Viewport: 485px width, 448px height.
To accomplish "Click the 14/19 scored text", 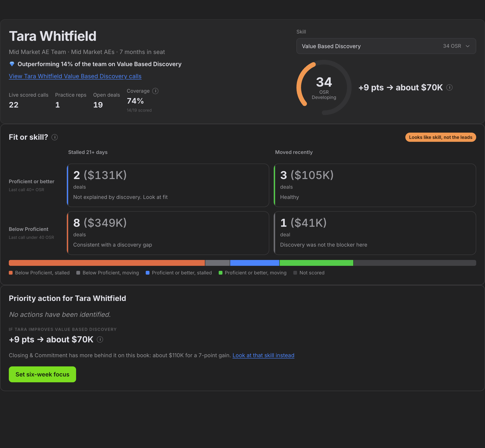I will point(139,110).
